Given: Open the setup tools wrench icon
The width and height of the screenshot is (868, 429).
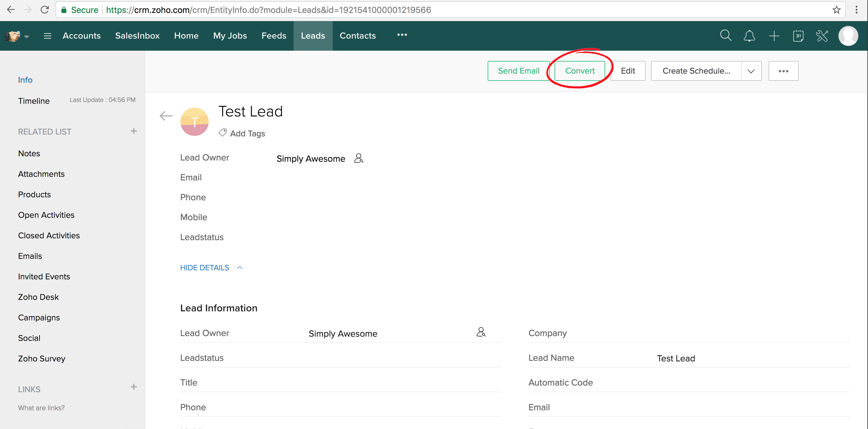Looking at the screenshot, I should click(x=822, y=36).
